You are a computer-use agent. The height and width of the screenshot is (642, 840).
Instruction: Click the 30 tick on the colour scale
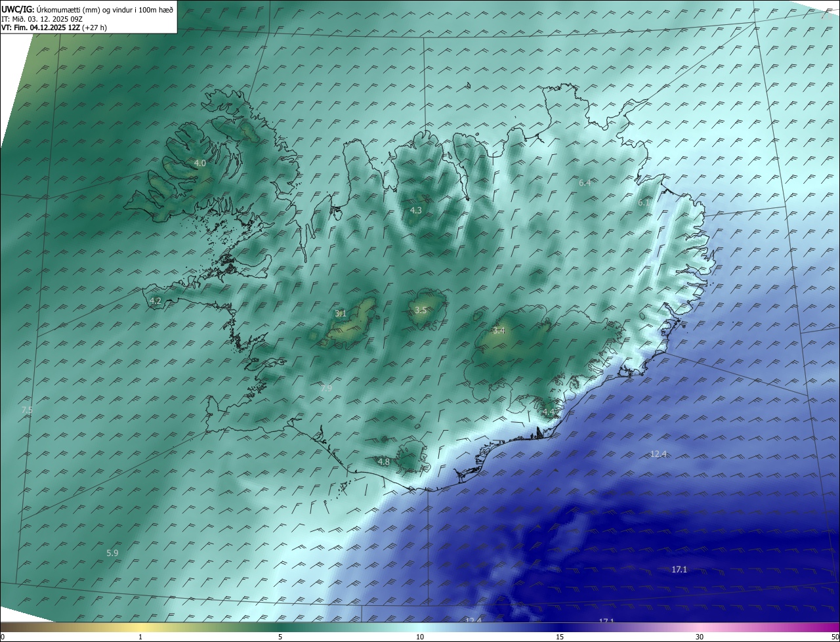tap(700, 637)
